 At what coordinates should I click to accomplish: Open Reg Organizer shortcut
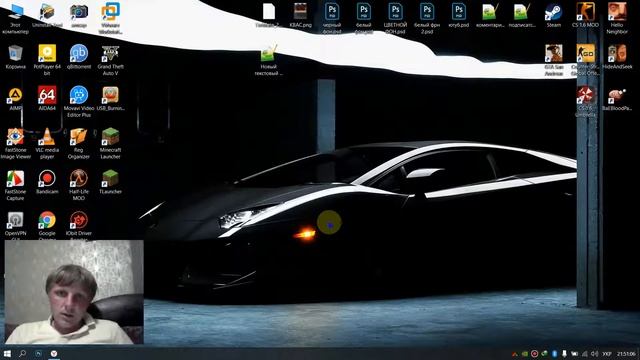click(x=79, y=143)
